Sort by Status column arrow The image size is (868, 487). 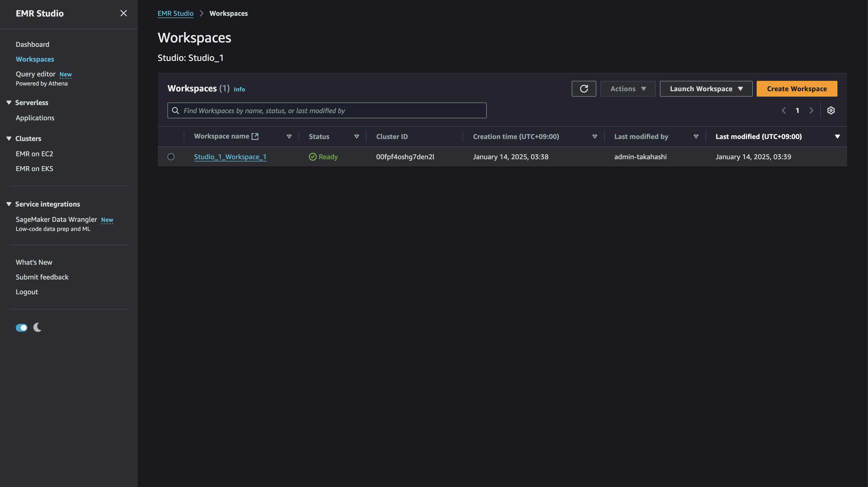(x=356, y=137)
